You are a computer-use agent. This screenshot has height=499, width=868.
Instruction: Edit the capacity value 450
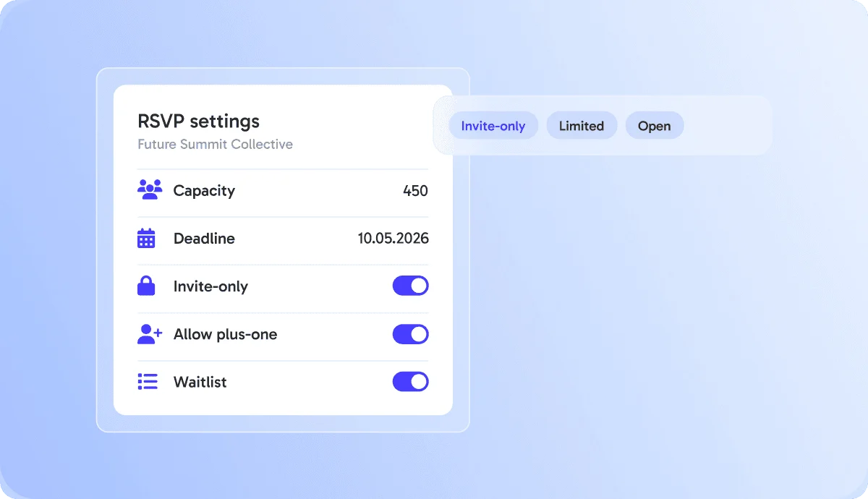pyautogui.click(x=416, y=191)
